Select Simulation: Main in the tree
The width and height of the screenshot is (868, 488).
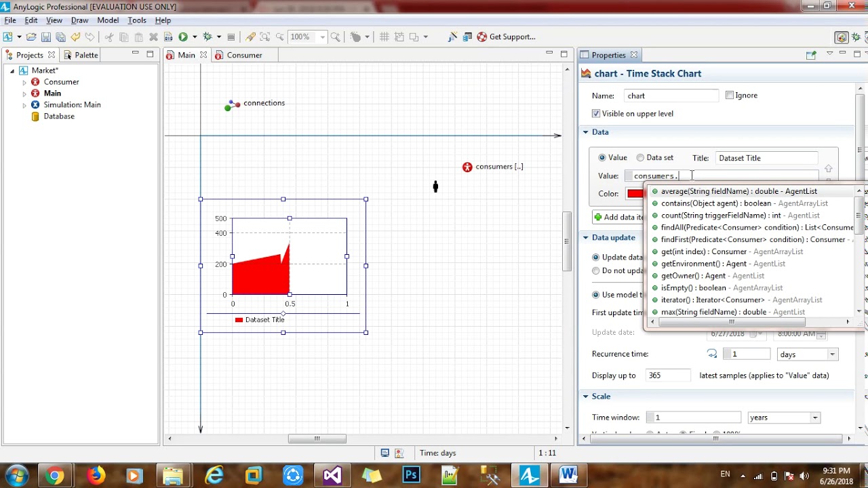coord(72,104)
